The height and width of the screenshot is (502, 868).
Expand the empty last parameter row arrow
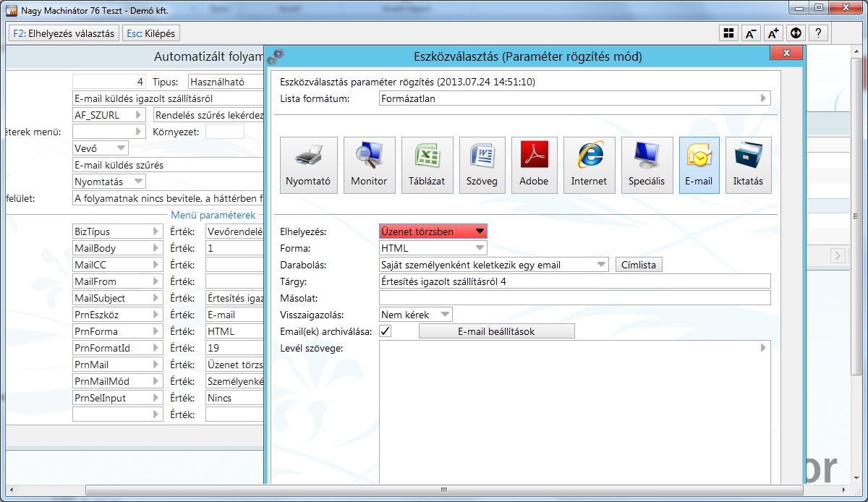pos(156,414)
